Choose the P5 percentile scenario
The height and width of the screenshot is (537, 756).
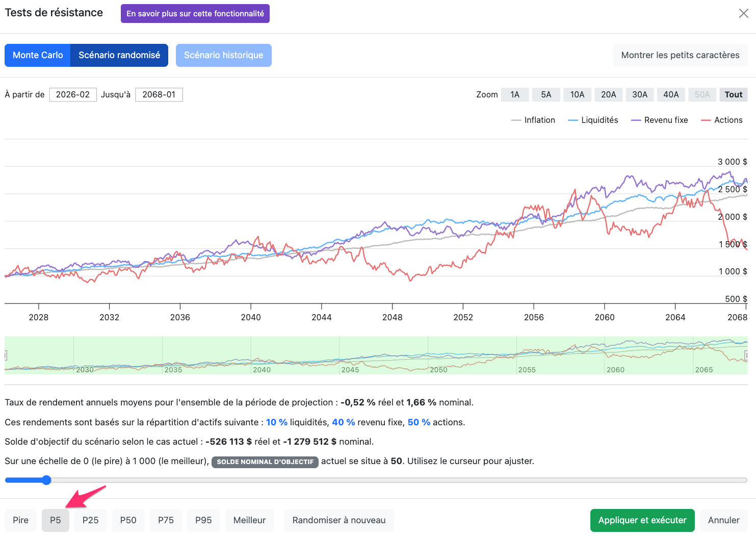click(x=56, y=520)
